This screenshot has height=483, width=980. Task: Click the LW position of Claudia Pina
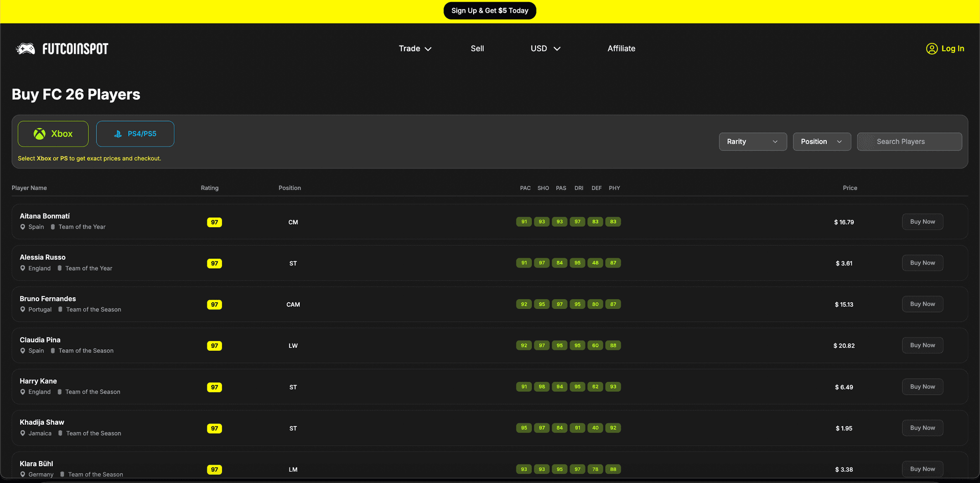(293, 346)
